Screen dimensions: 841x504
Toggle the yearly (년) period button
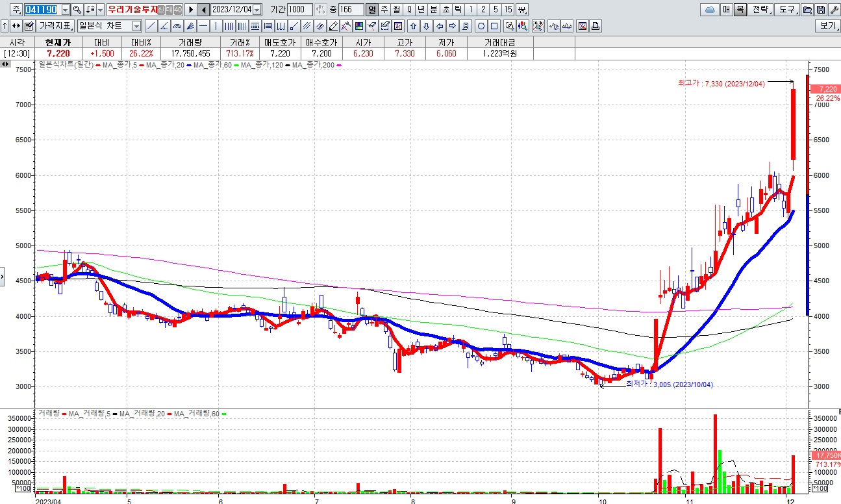(421, 10)
